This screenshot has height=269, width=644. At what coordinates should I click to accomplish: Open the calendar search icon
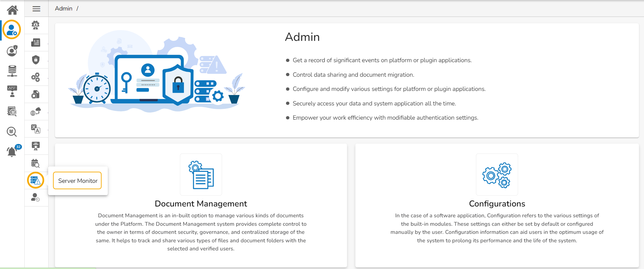click(x=35, y=163)
